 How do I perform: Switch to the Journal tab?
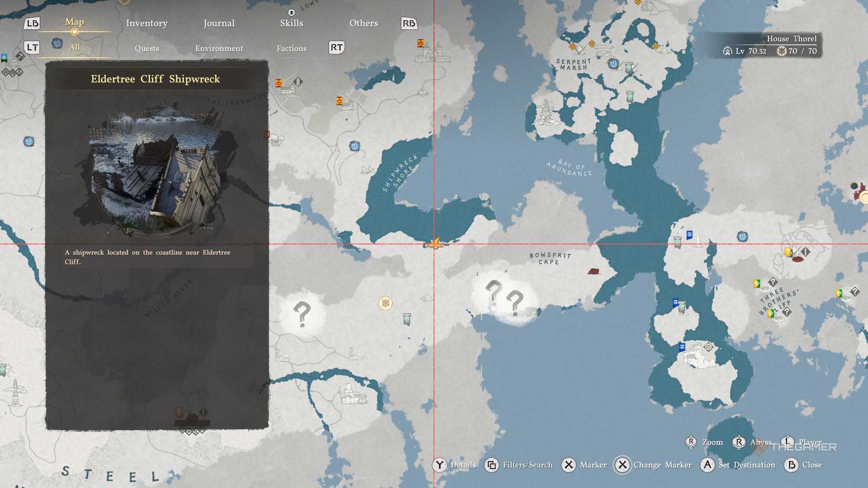[219, 23]
